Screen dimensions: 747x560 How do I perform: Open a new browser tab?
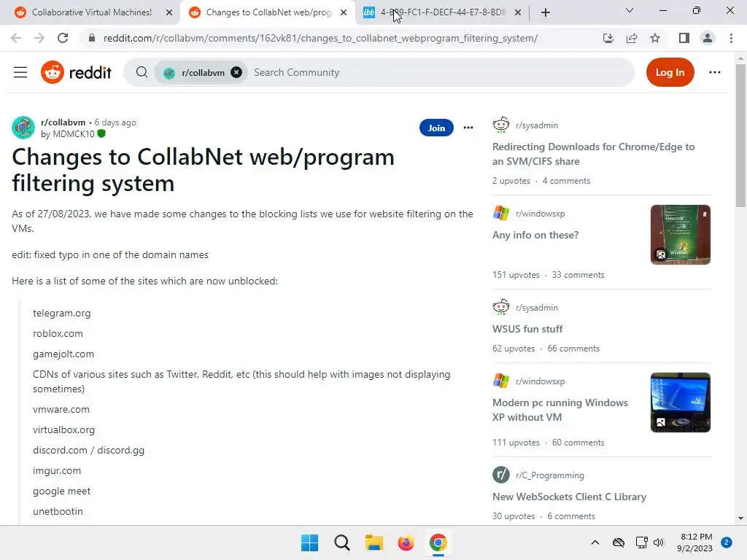(546, 12)
